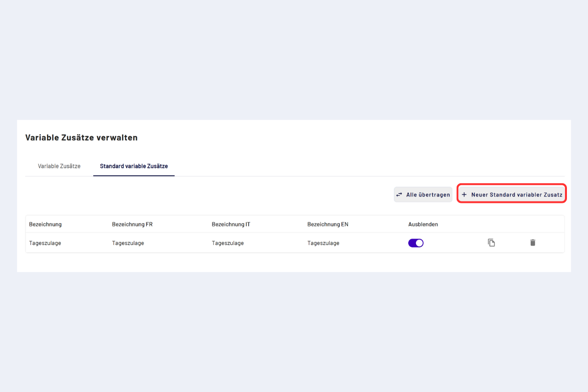Duplicate the Tageszulage row with copy icon
588x392 pixels.
(491, 243)
